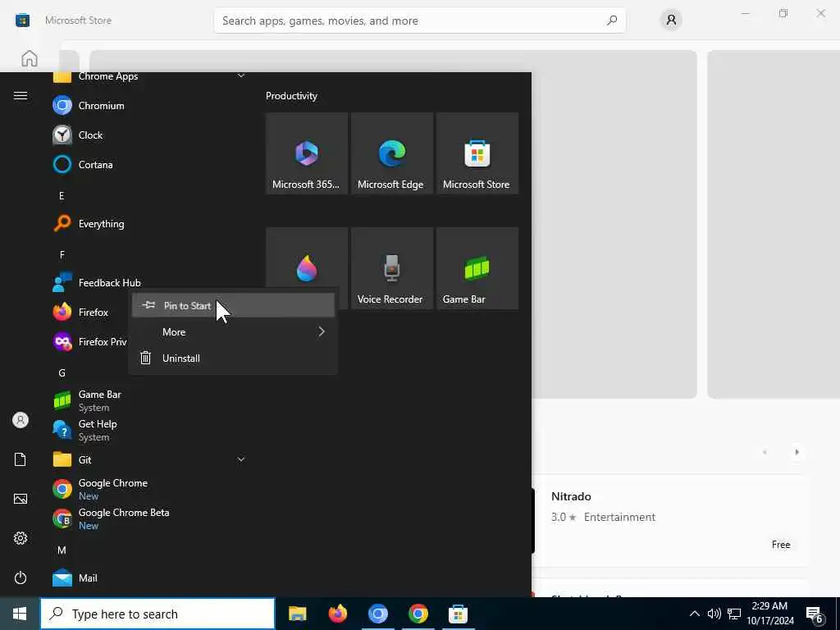Launch Google Chrome from the app list

[x=149, y=489]
